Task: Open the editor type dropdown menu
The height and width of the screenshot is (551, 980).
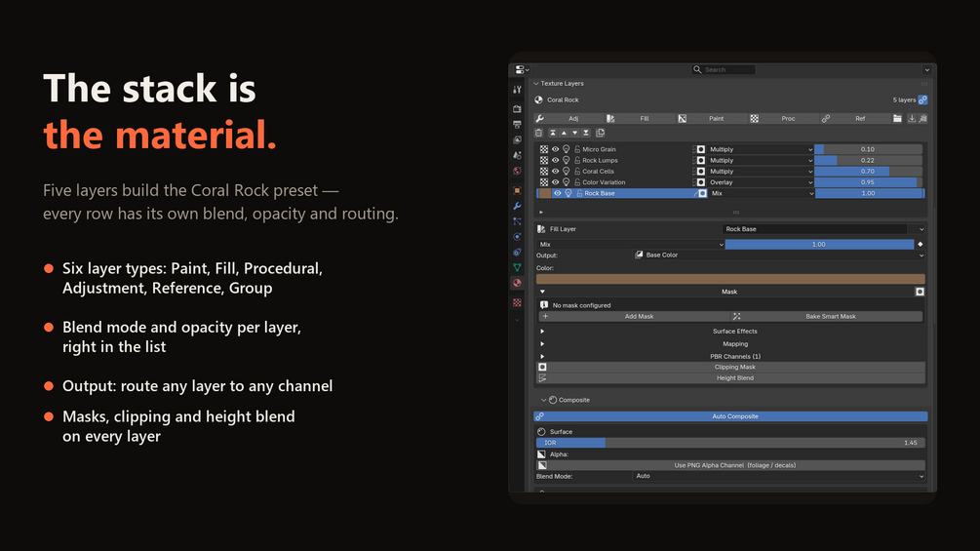Action: (522, 69)
